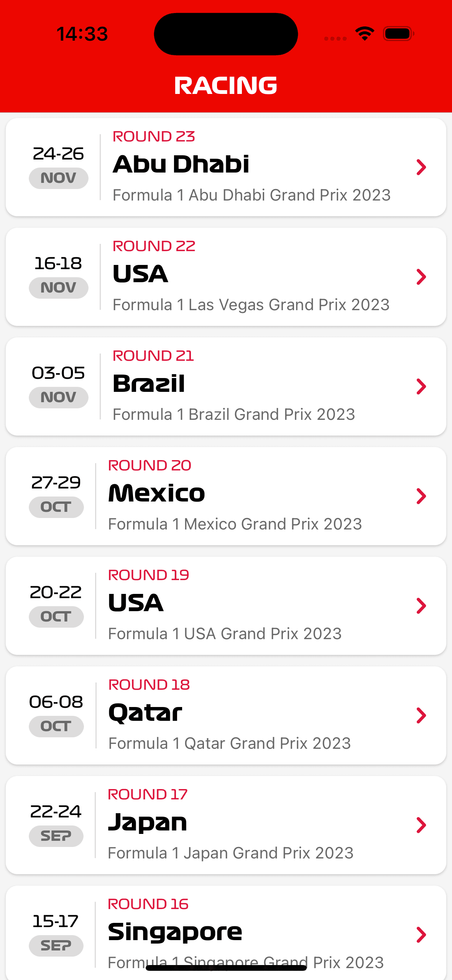
Task: Tap the 14:33 clock in status bar
Action: coord(82,34)
